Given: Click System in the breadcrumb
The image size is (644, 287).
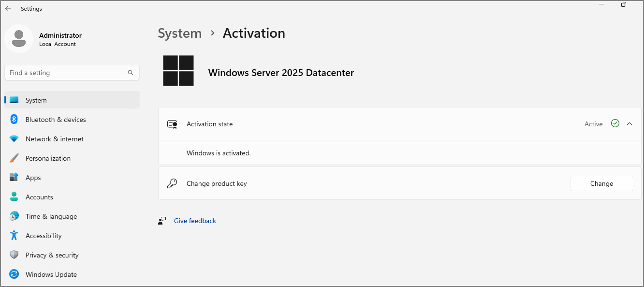Looking at the screenshot, I should [180, 33].
